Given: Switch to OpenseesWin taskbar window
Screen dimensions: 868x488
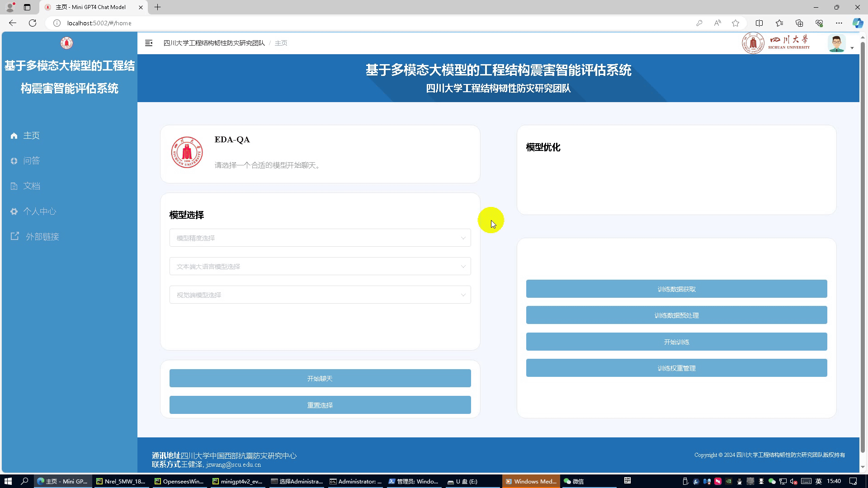Looking at the screenshot, I should 179,481.
